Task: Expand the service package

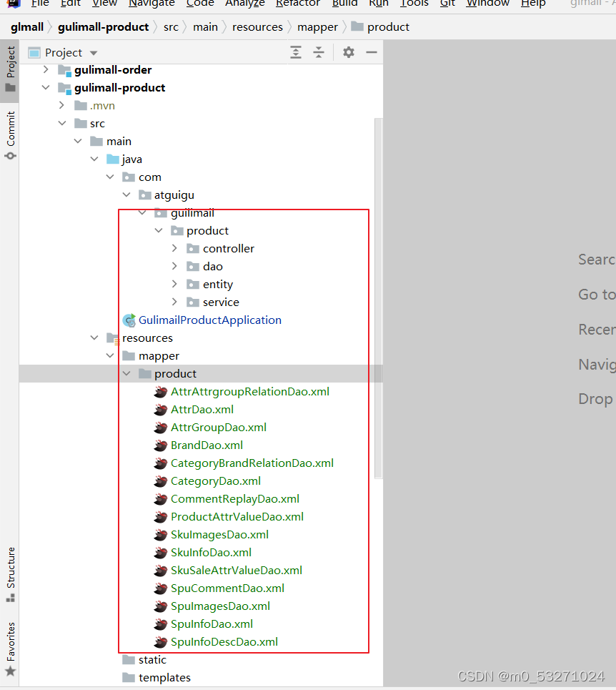Action: [174, 302]
